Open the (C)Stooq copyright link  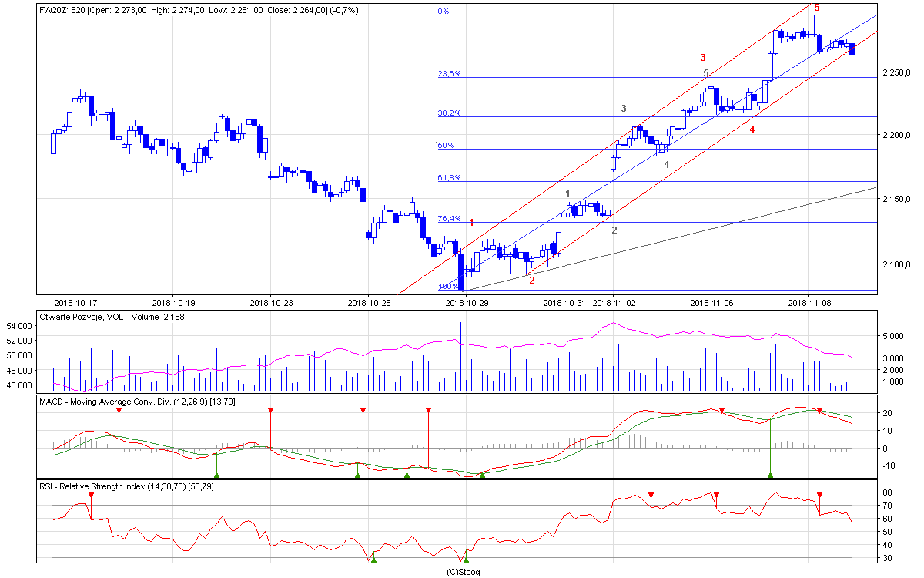(464, 572)
